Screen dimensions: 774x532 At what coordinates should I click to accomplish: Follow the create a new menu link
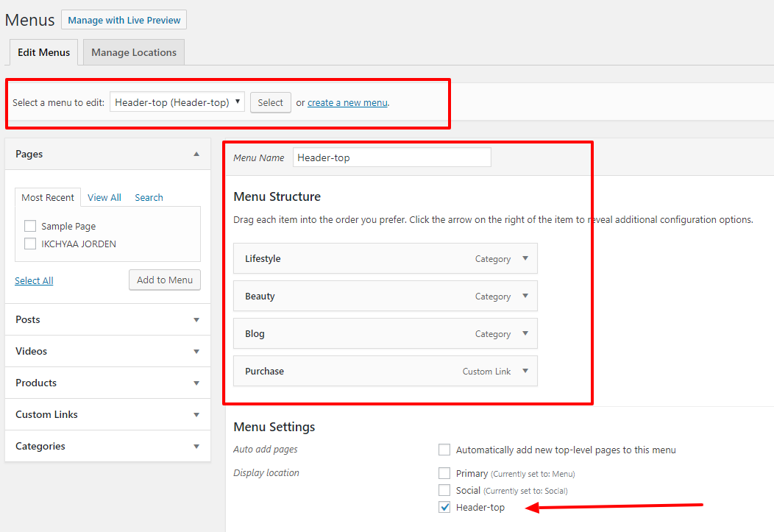coord(347,103)
